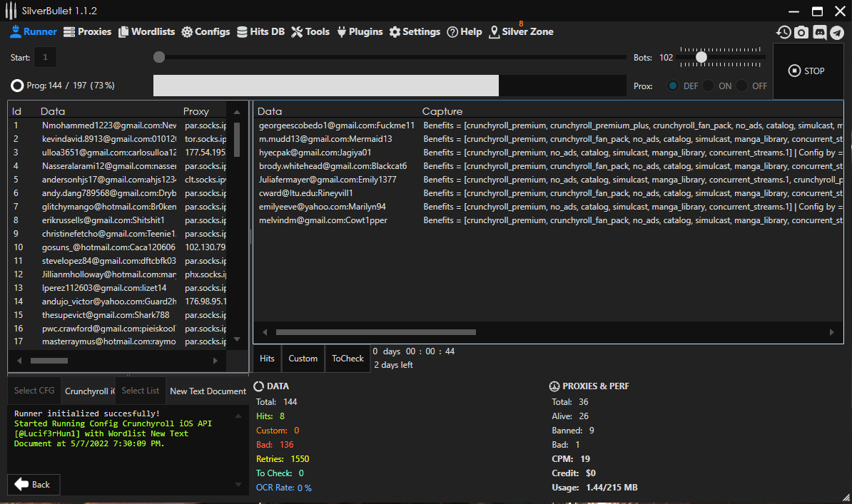The width and height of the screenshot is (852, 504).
Task: Click the circle icon beside Prog
Action: tap(17, 86)
